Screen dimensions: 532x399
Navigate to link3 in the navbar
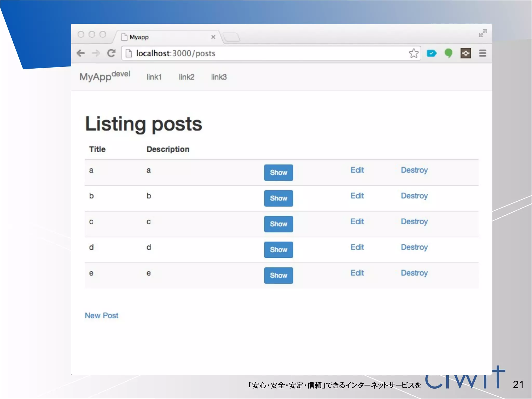(x=219, y=77)
